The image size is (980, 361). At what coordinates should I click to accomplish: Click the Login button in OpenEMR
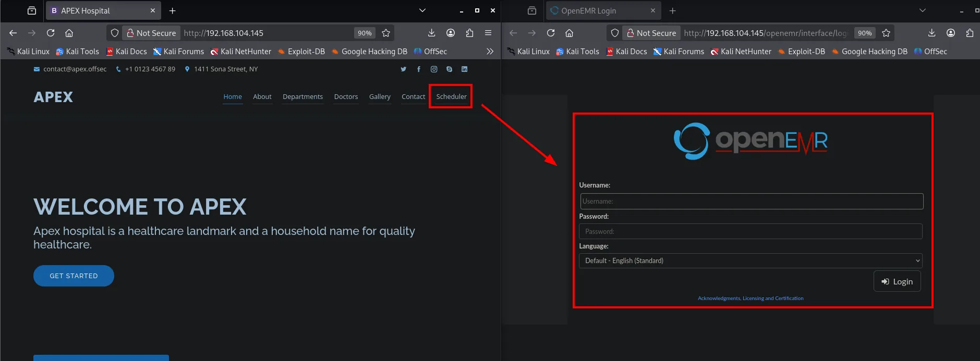click(897, 281)
